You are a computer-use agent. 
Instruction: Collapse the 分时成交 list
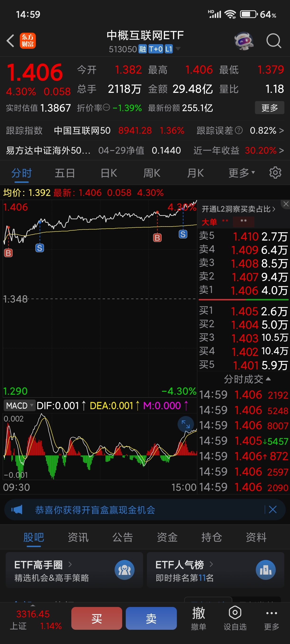(247, 379)
